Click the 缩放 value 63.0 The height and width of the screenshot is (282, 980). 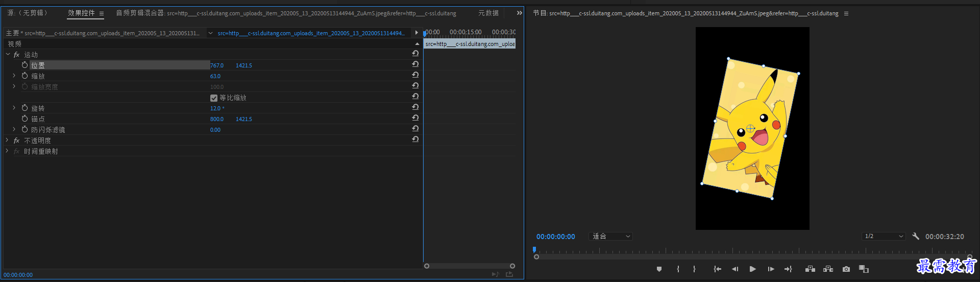pos(215,76)
